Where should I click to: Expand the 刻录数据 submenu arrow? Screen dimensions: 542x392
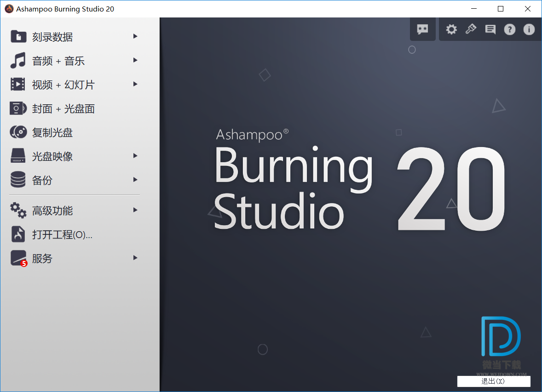[135, 36]
